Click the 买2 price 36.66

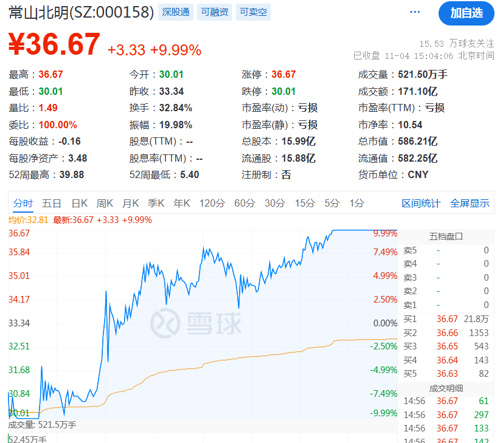tap(447, 333)
